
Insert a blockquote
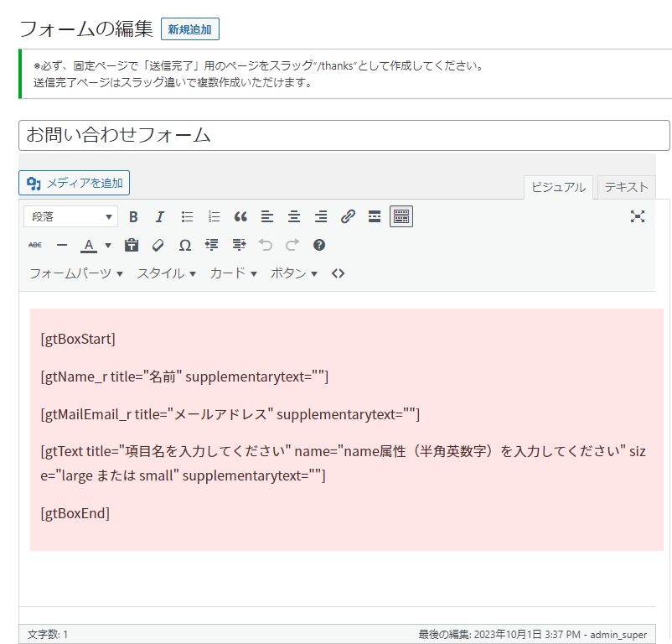240,217
